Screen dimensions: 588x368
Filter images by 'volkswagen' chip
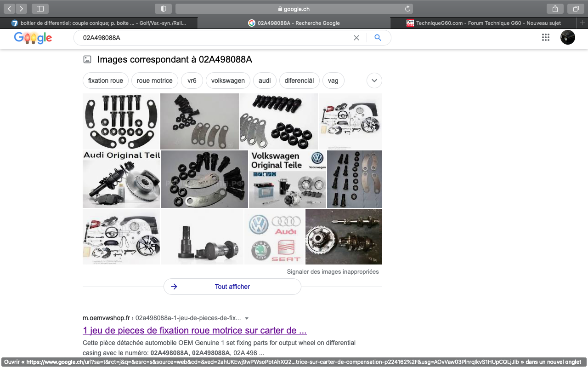click(x=228, y=80)
